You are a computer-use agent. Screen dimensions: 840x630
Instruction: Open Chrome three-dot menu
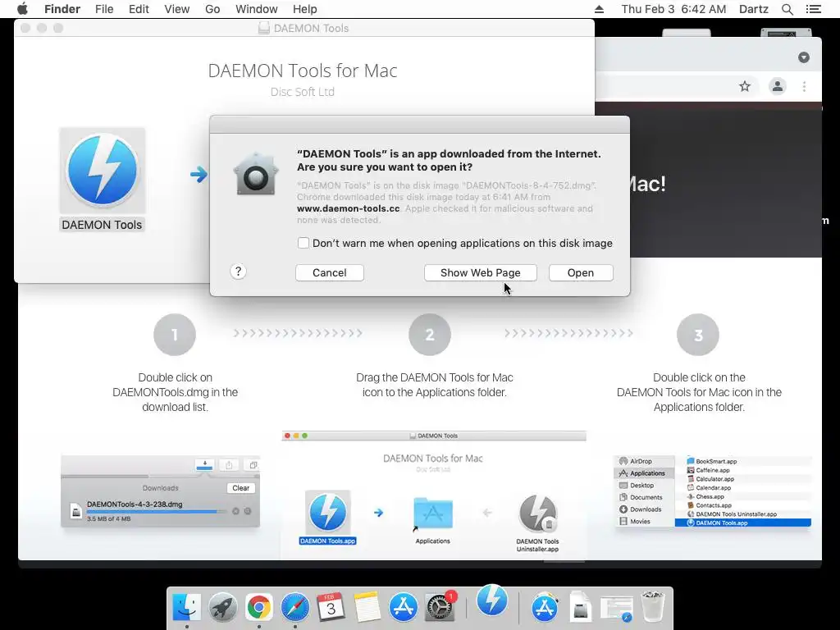(x=804, y=86)
